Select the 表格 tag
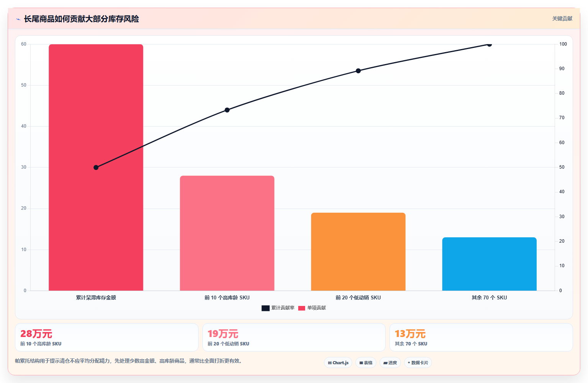Image resolution: width=588 pixels, height=383 pixels. tap(366, 363)
